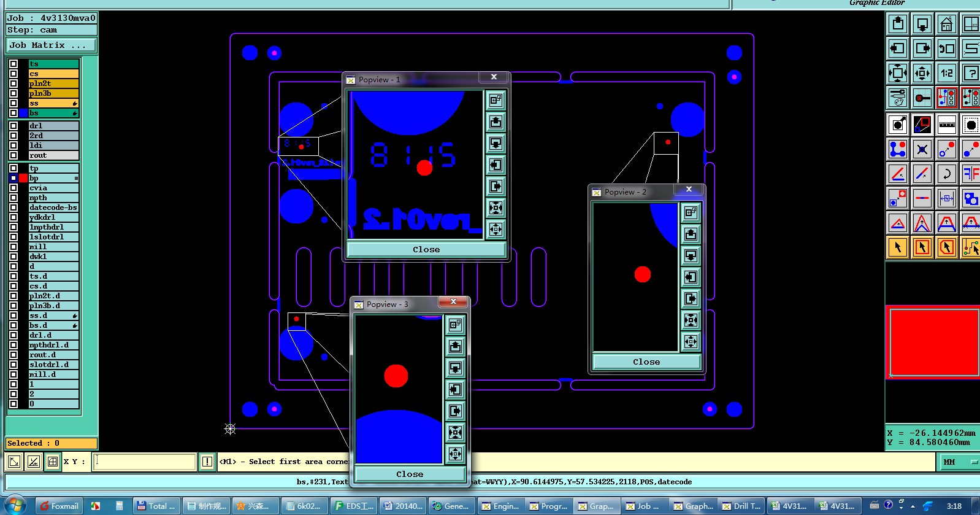Viewport: 980px width, 515px height.
Task: Click the Windows Start button
Action: pos(15,505)
